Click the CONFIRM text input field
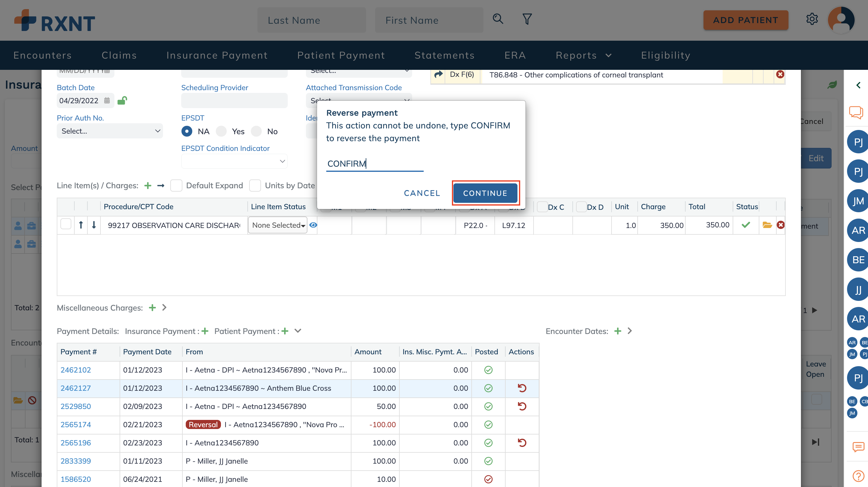 pos(375,164)
